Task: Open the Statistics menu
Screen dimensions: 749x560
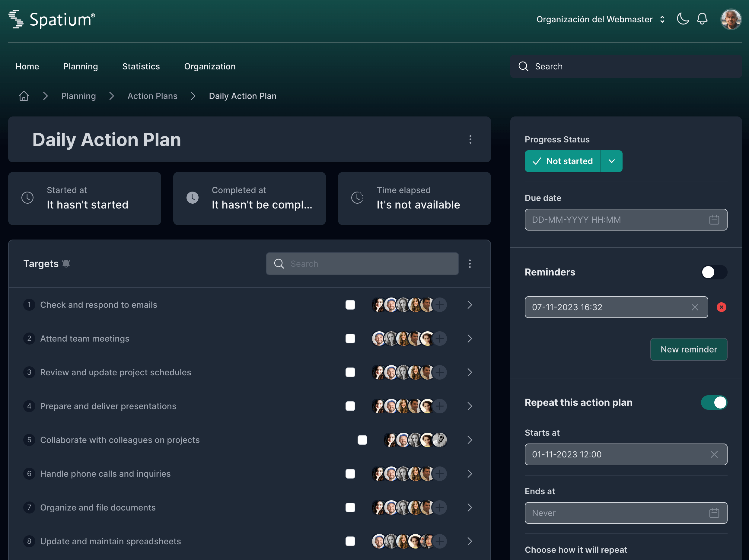Action: (x=141, y=66)
